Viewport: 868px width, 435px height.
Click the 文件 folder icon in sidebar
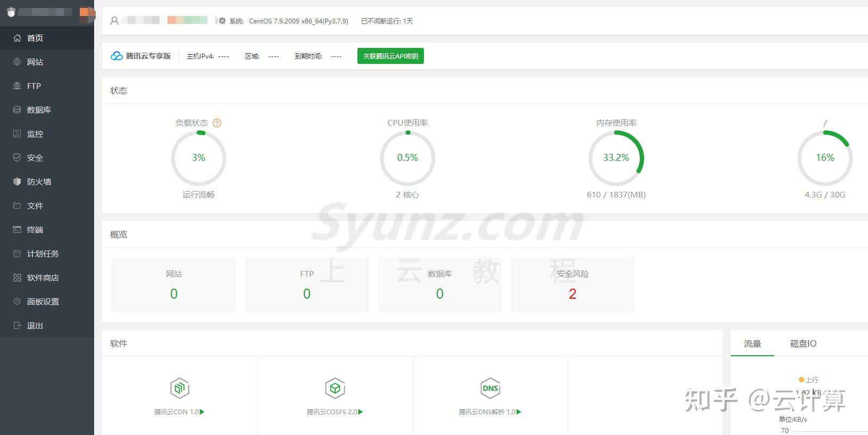click(17, 206)
